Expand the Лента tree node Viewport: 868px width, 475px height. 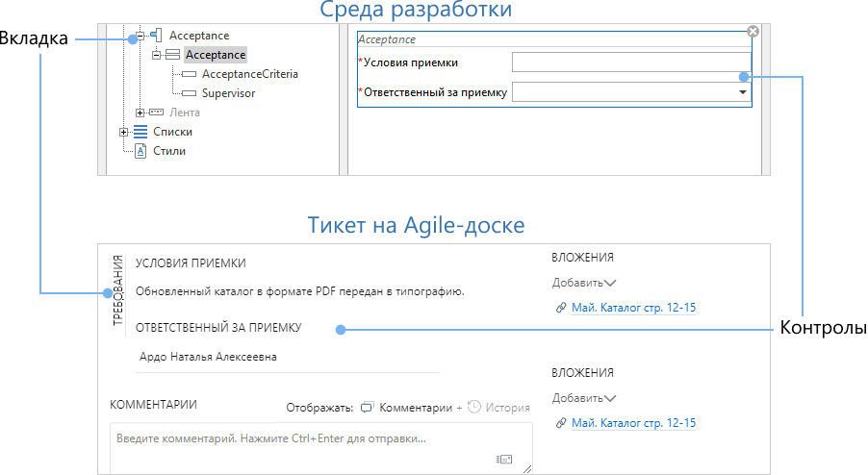click(x=140, y=112)
